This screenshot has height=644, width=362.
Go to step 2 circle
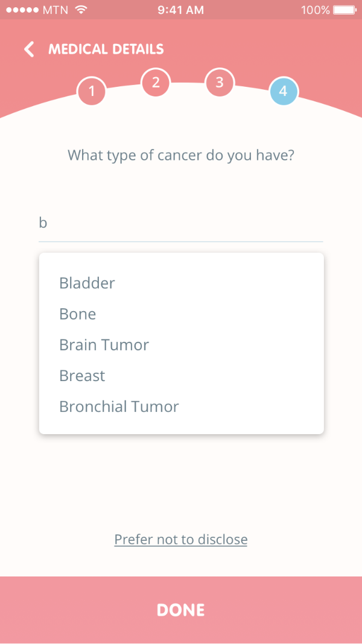point(156,83)
